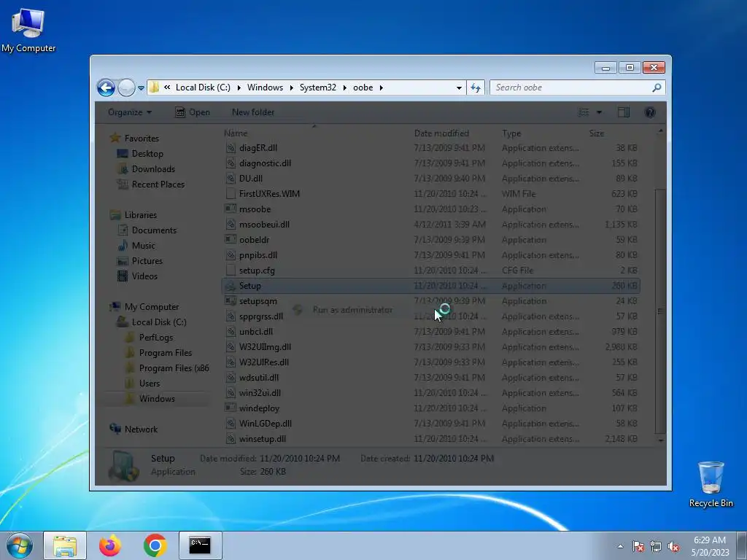
Task: Create a New folder
Action: click(x=253, y=112)
